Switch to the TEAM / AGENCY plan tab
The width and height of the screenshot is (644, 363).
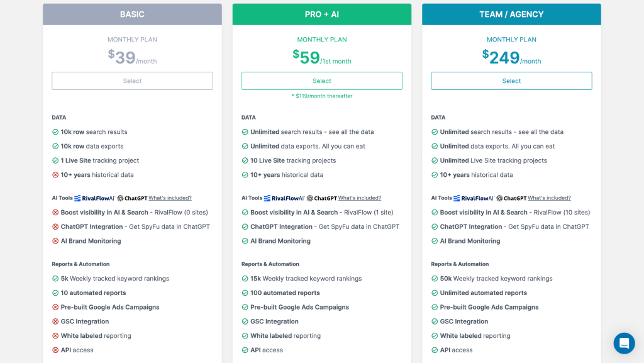511,14
